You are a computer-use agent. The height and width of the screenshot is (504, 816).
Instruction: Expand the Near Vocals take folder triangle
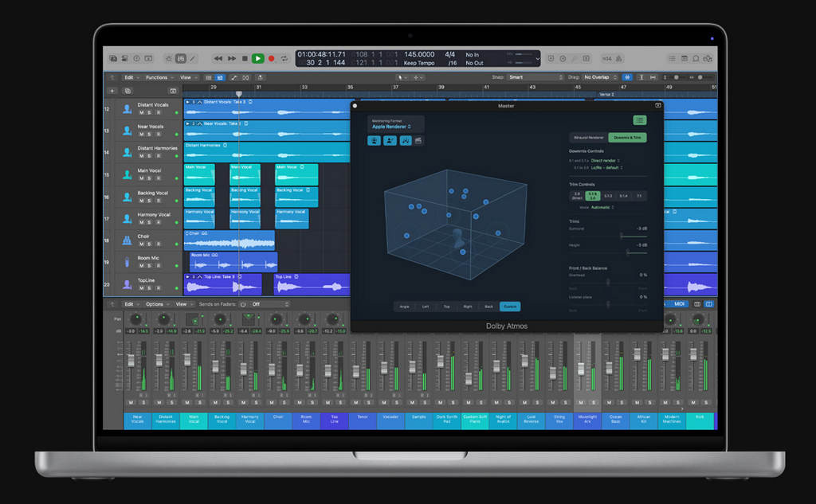pyautogui.click(x=187, y=123)
